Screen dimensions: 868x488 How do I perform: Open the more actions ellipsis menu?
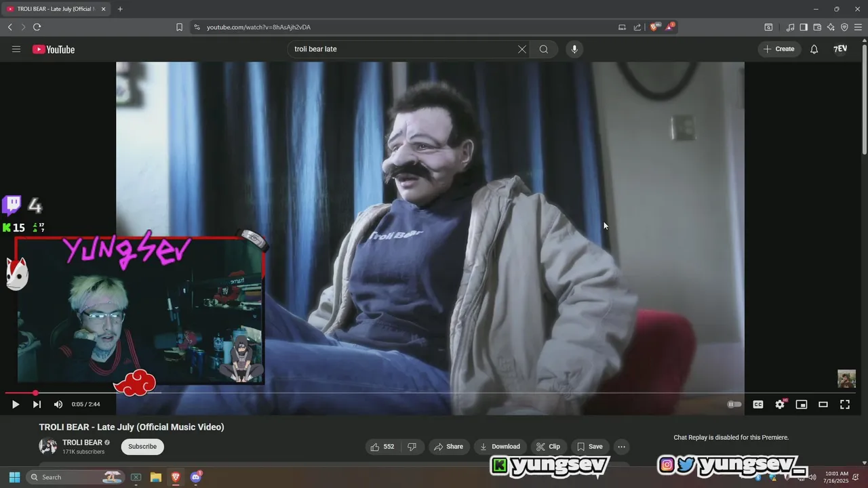[621, 447]
